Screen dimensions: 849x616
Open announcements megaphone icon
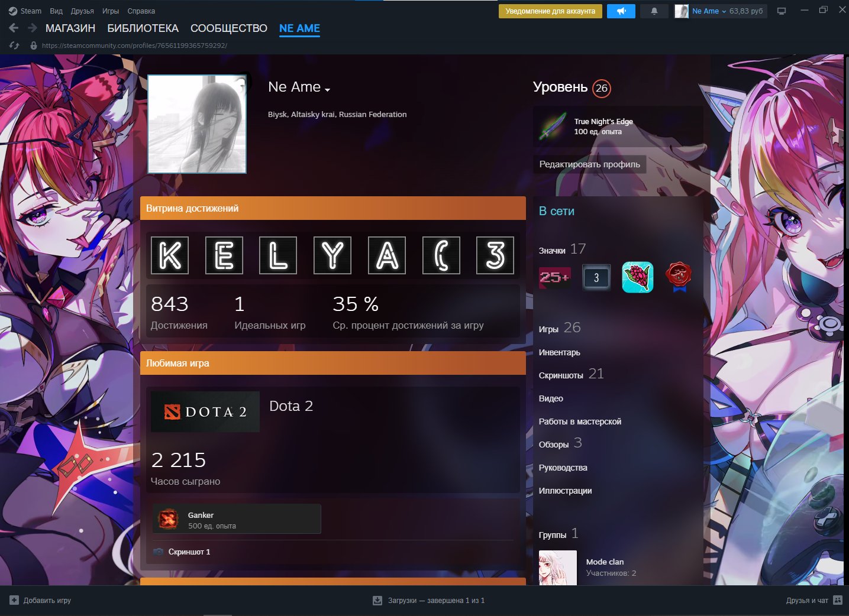click(621, 11)
